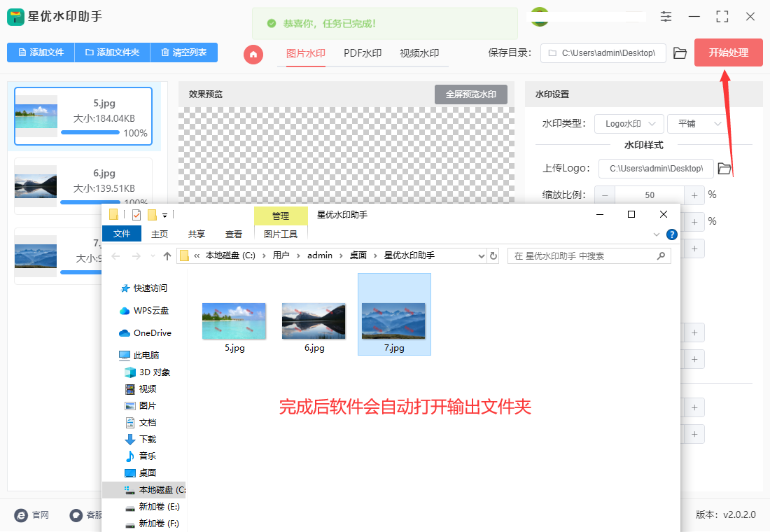Screen dimensions: 770x532
Task: Click the 开始处理 button
Action: point(728,52)
